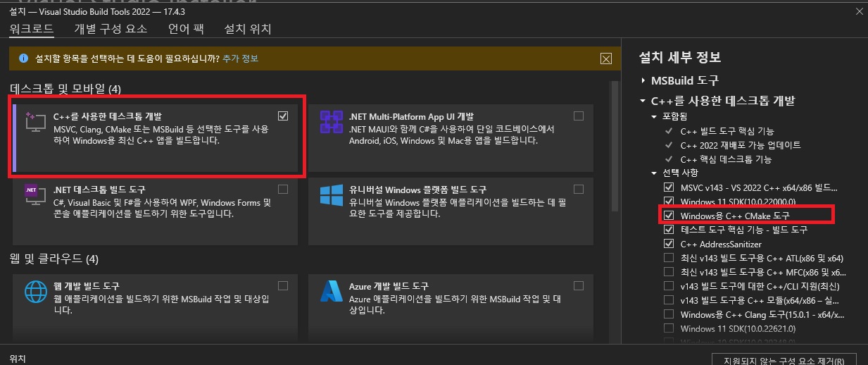Image resolution: width=868 pixels, height=365 pixels.
Task: Uncheck MSVC v143 - VS 2022 C++ build tools
Action: [x=669, y=187]
